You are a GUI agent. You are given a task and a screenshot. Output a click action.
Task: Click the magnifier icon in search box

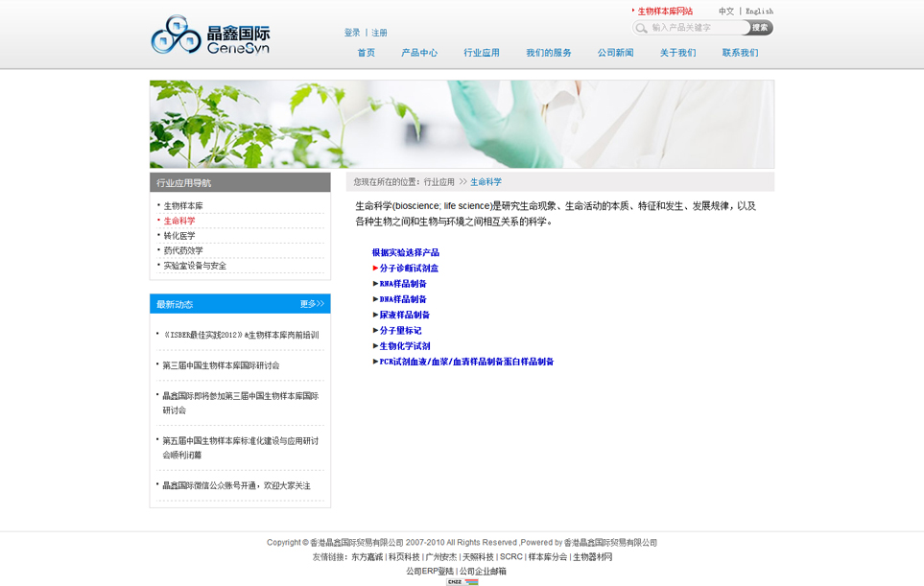pyautogui.click(x=641, y=28)
